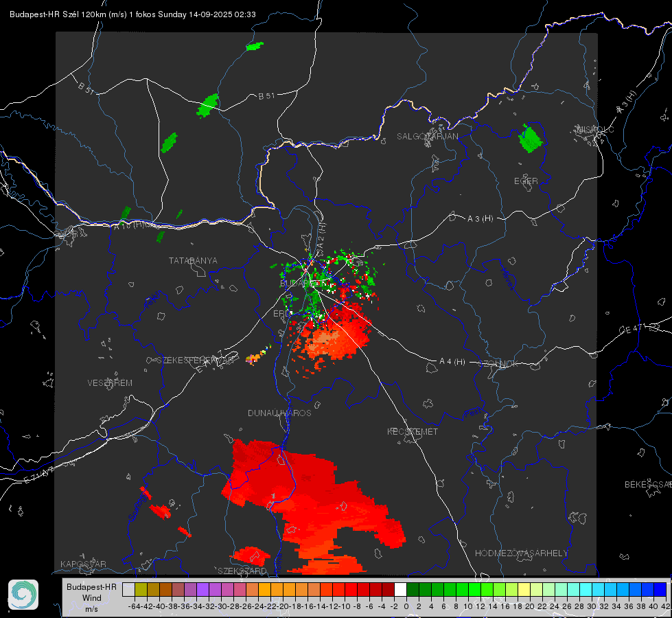Click the A 3 (H) label south of Eger

click(480, 219)
